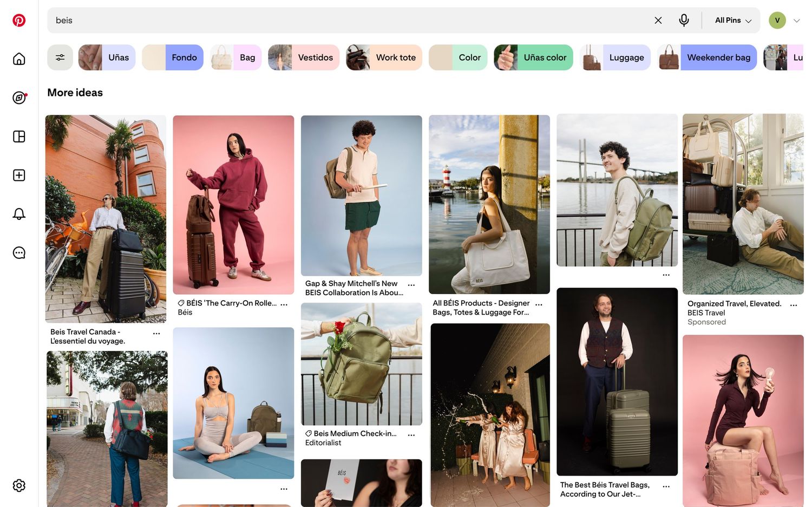Screen dimensions: 812x507
Task: Open more options for Gap & Shay Mitchell pin
Action: click(x=411, y=284)
